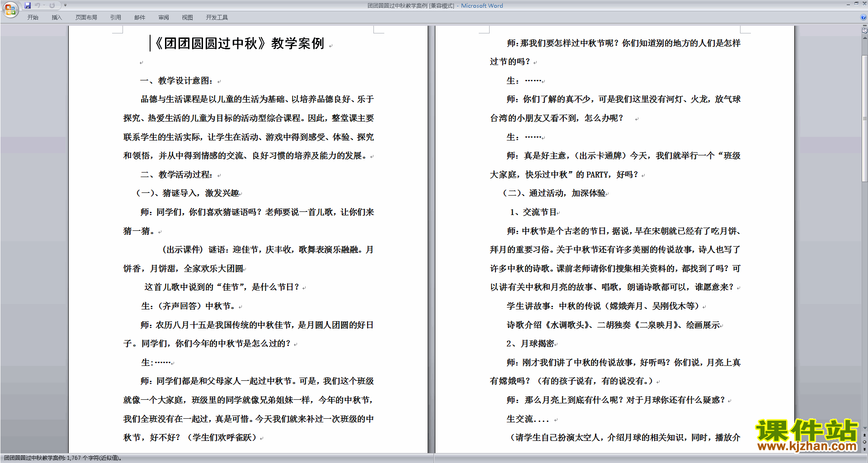Open the Office button menu
868x463 pixels.
click(10, 9)
